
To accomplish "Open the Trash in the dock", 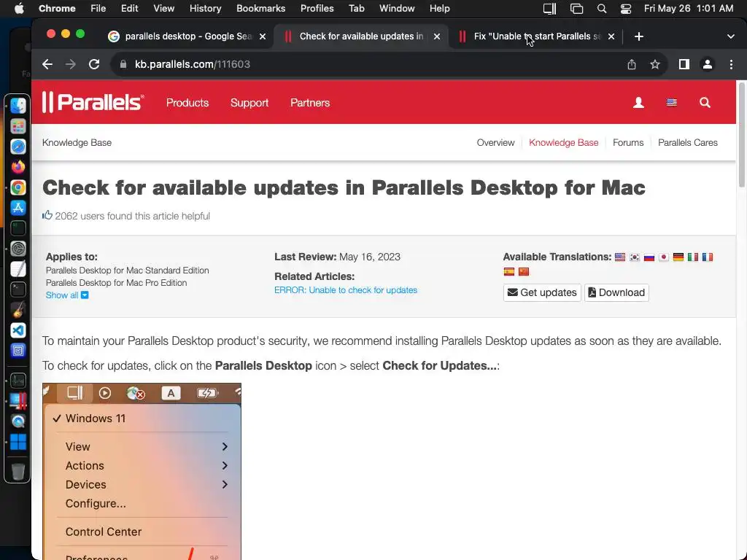I will (x=18, y=472).
